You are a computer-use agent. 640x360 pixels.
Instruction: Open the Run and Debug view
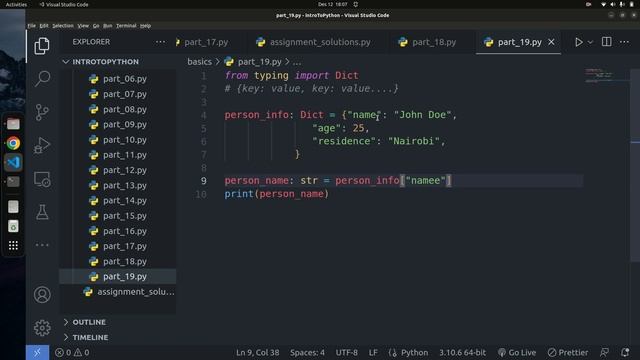(x=42, y=145)
